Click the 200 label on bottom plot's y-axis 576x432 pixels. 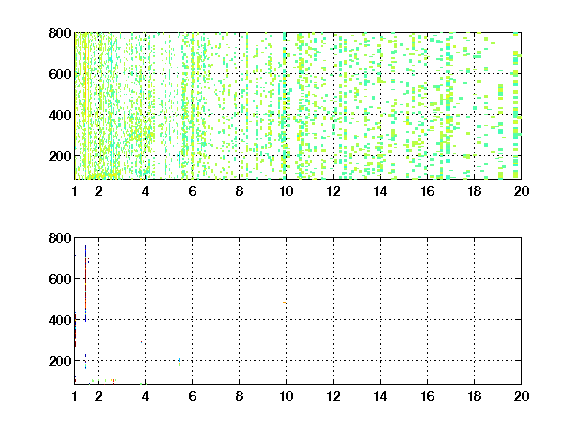pos(60,361)
